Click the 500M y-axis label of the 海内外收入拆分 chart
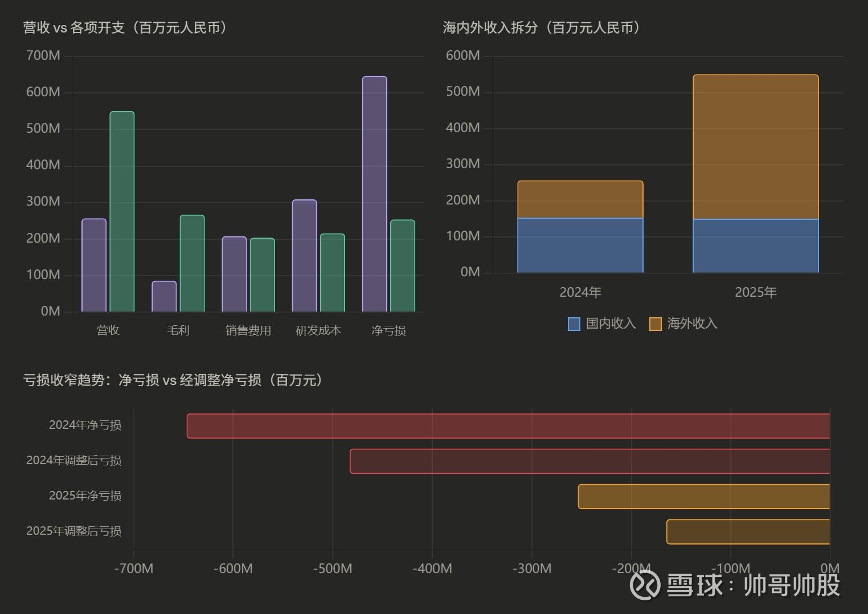This screenshot has height=614, width=868. click(463, 92)
